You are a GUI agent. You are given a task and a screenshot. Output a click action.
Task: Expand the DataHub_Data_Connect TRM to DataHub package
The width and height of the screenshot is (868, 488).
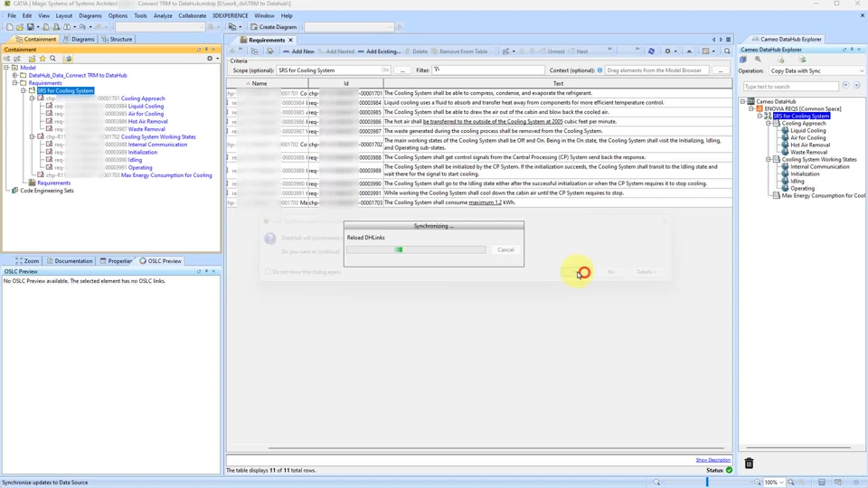[x=15, y=75]
